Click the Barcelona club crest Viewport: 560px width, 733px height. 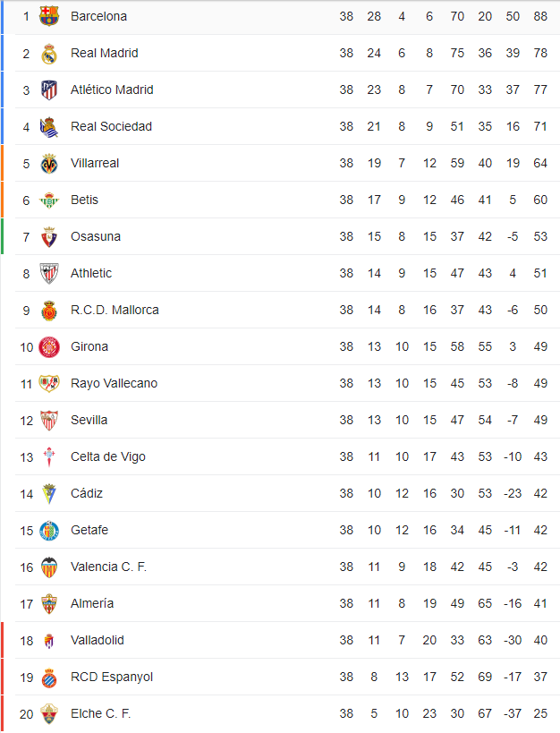[x=49, y=16]
